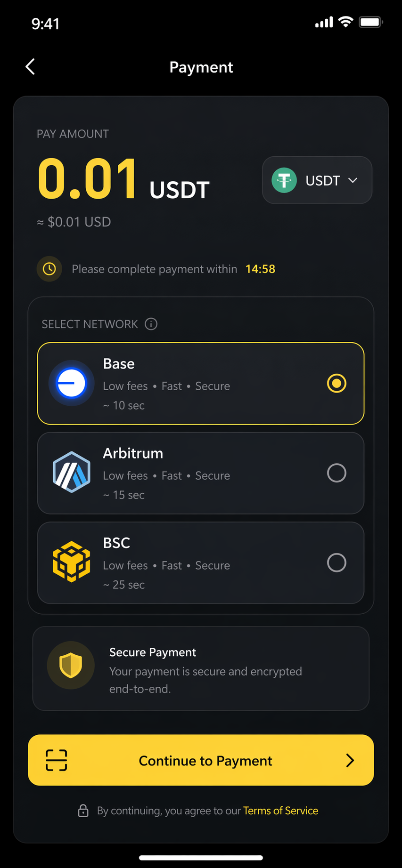The height and width of the screenshot is (868, 402).
Task: Choose the Arbitrum radio button
Action: click(336, 473)
